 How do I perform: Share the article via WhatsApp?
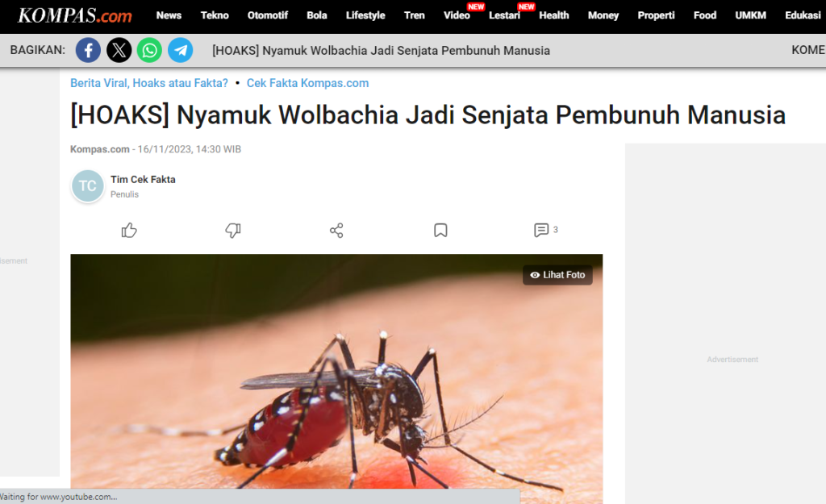(x=149, y=51)
